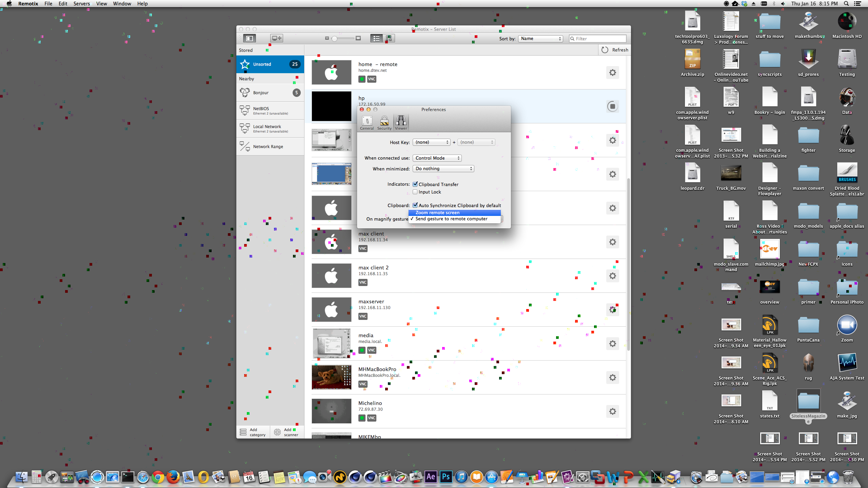This screenshot has width=868, height=488.
Task: Switch to list view mode icon
Action: click(376, 38)
